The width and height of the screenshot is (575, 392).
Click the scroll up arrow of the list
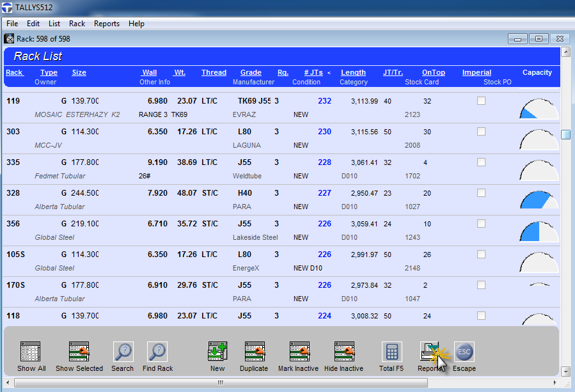point(565,52)
